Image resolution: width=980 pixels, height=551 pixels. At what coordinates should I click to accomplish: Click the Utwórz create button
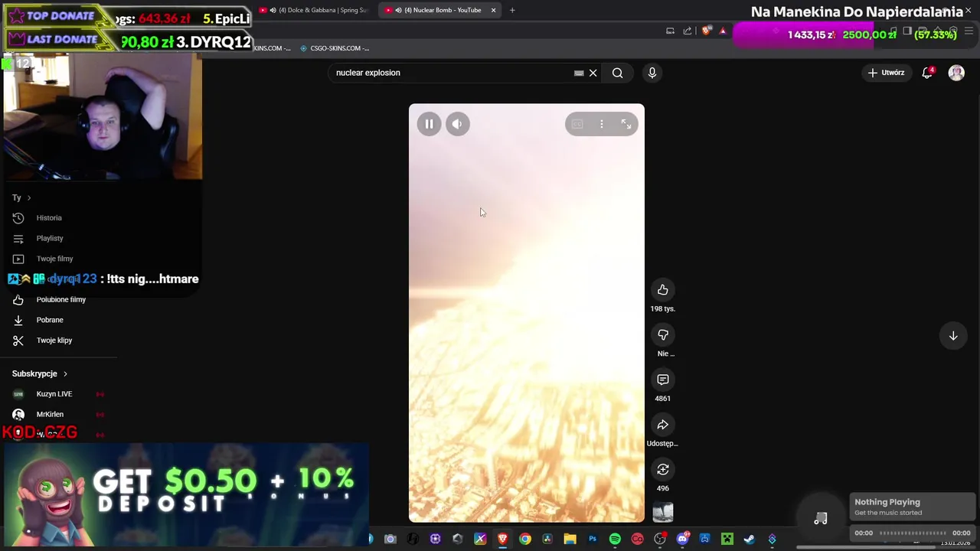click(x=886, y=73)
